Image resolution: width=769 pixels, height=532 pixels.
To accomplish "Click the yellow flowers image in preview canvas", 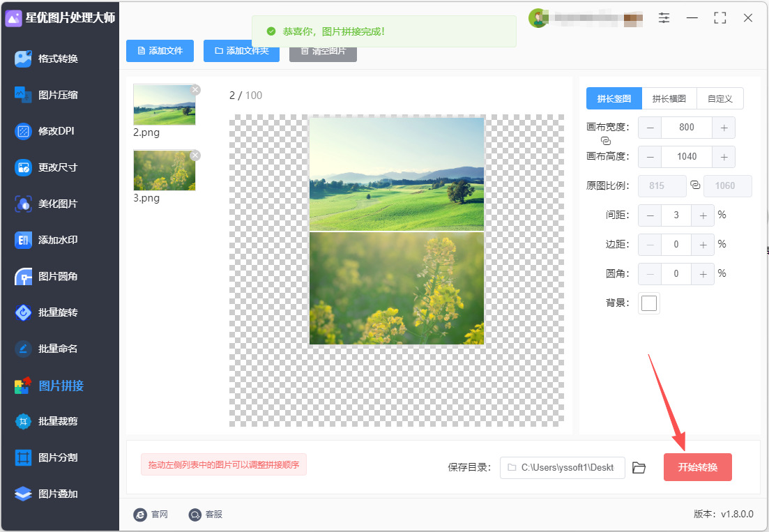I will click(396, 288).
